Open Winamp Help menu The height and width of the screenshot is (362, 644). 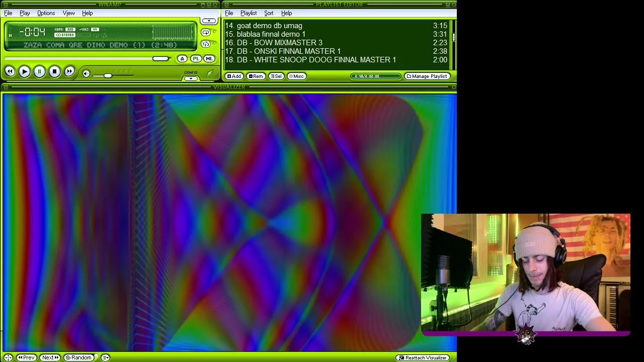coord(88,13)
